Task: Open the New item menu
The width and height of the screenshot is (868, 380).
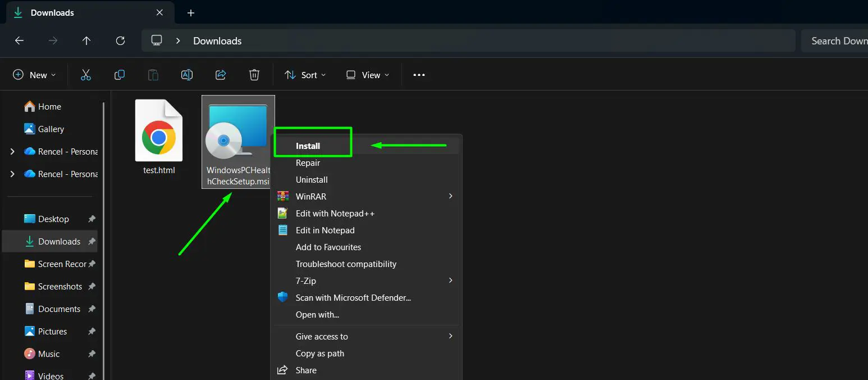Action: (x=34, y=74)
